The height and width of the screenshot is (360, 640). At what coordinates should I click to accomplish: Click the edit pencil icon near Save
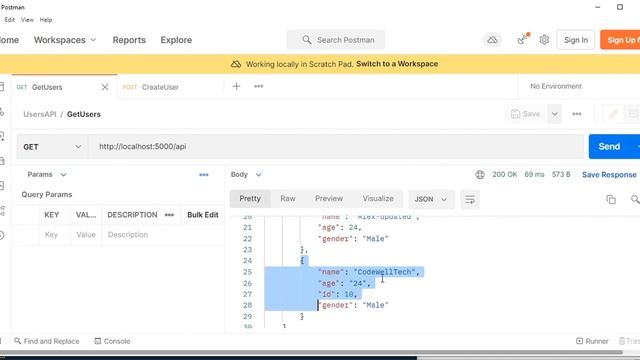pos(613,114)
